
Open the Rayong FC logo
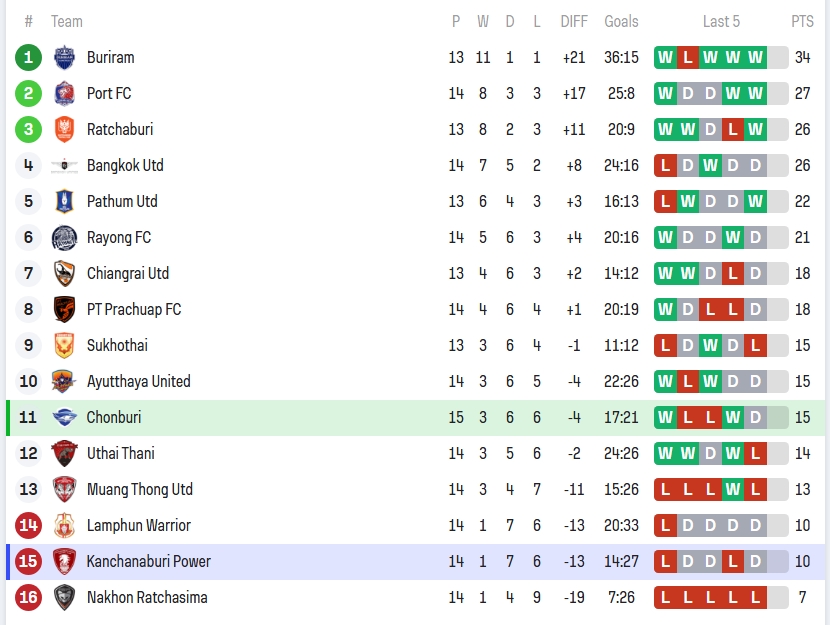coord(64,237)
